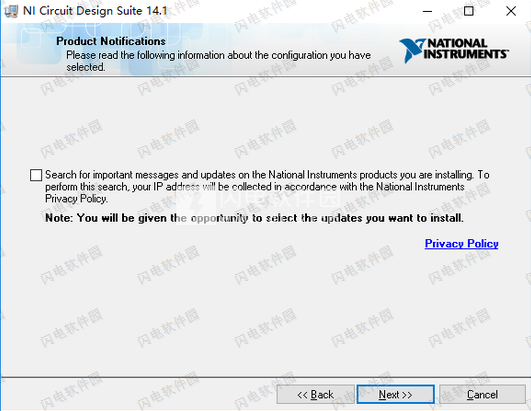Viewport: 531px width, 411px height.
Task: Cancel the installation
Action: coord(482,394)
